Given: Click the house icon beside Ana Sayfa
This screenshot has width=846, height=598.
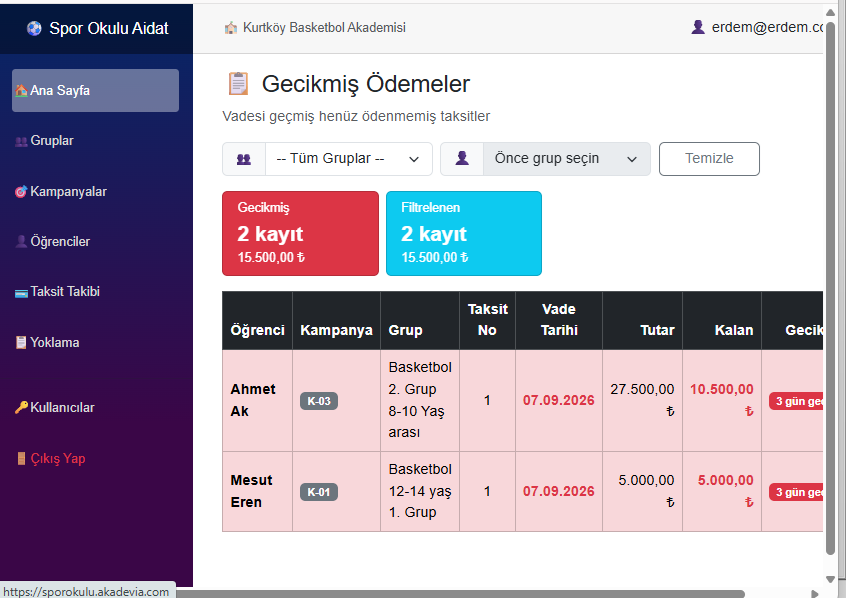Looking at the screenshot, I should tap(21, 90).
